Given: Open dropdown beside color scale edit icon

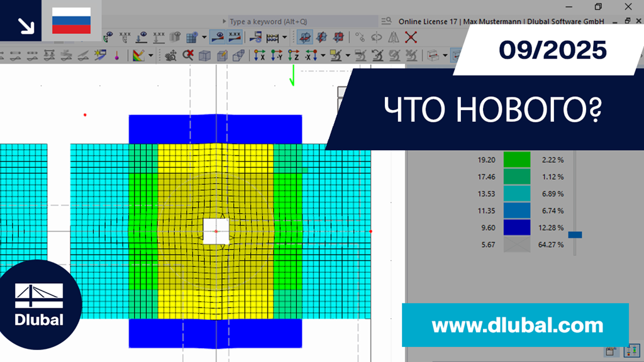Looking at the screenshot, I should pyautogui.click(x=150, y=55).
